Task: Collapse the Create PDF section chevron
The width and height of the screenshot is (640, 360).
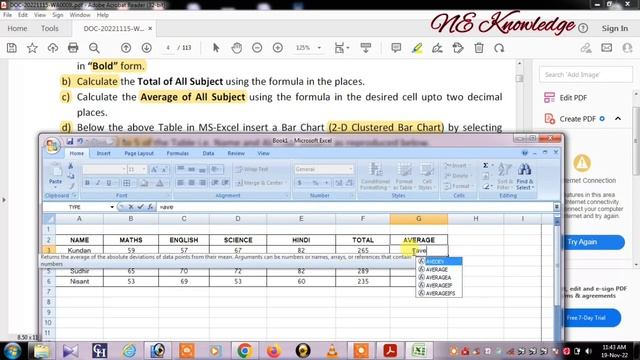Action: [x=618, y=119]
